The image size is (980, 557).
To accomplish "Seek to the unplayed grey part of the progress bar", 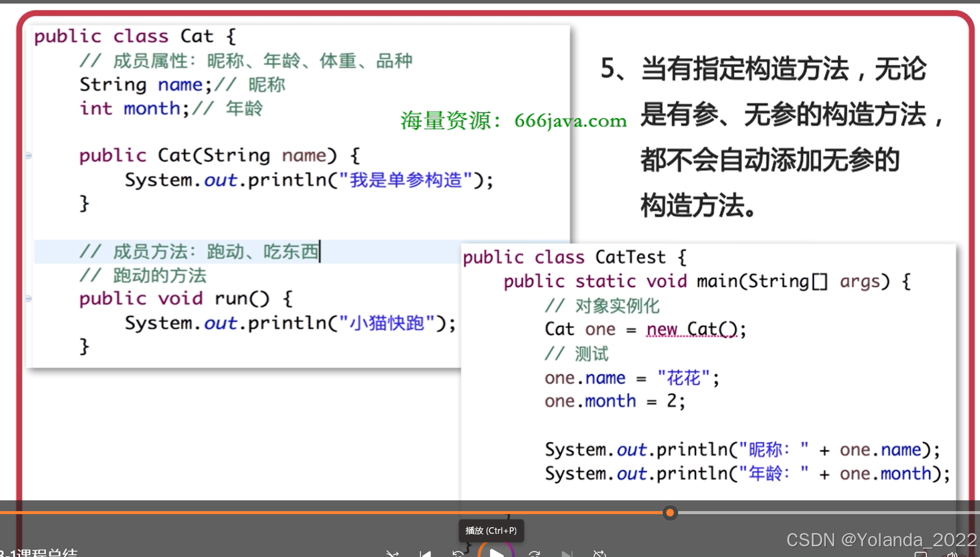I will tap(828, 512).
